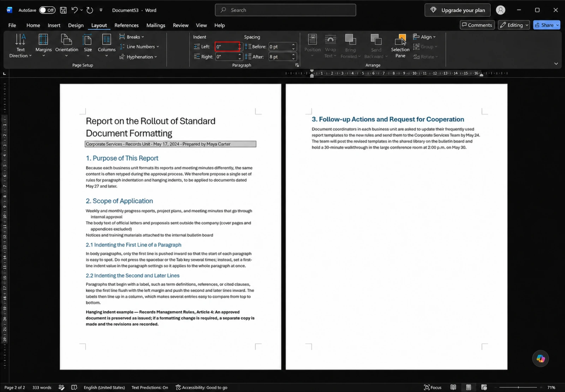This screenshot has width=565, height=392.
Task: Click the Share button
Action: (547, 25)
